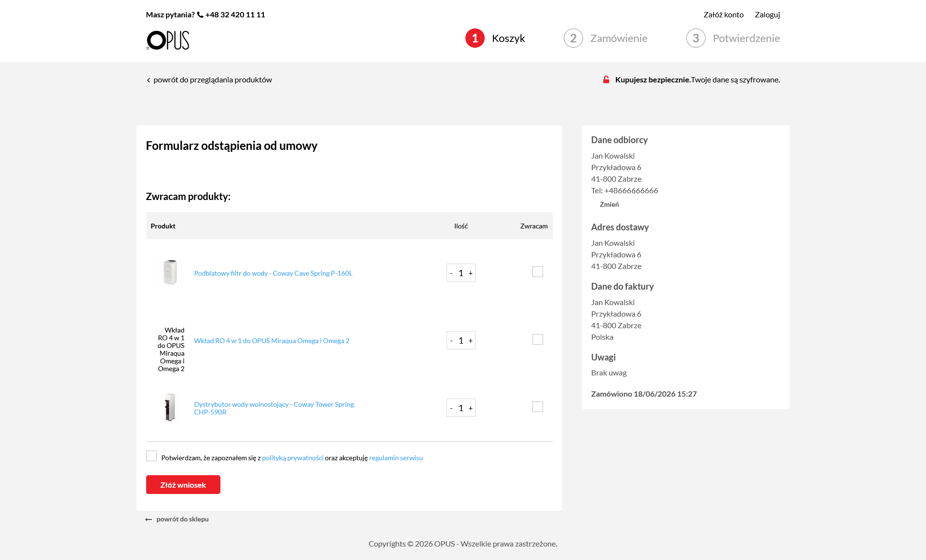Click the OPUS logo
This screenshot has height=560, width=926.
pyautogui.click(x=168, y=40)
